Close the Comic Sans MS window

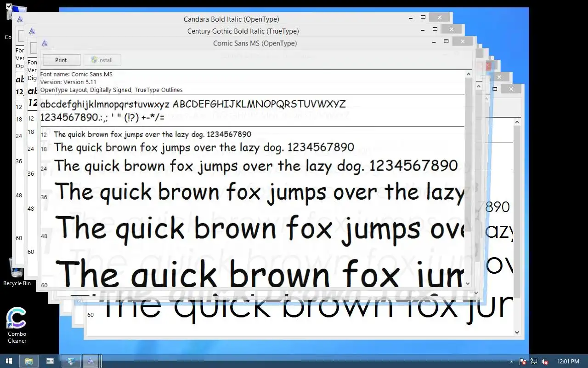(463, 41)
